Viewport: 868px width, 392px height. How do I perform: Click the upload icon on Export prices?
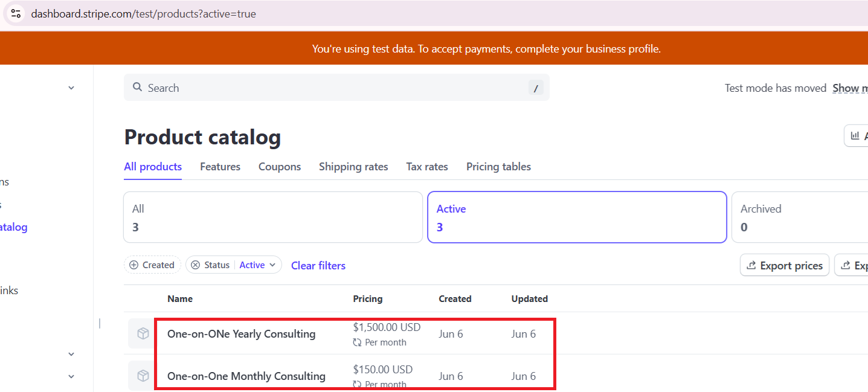pos(751,266)
